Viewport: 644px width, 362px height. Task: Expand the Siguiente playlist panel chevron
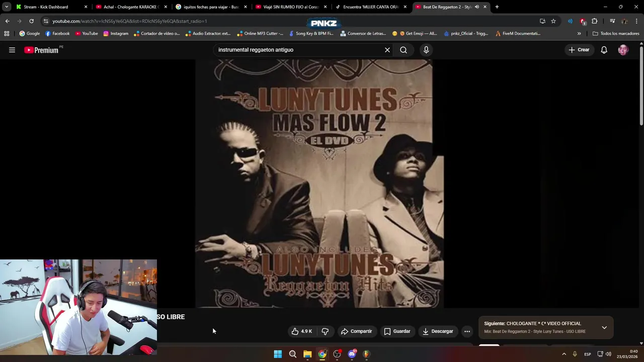(x=604, y=327)
